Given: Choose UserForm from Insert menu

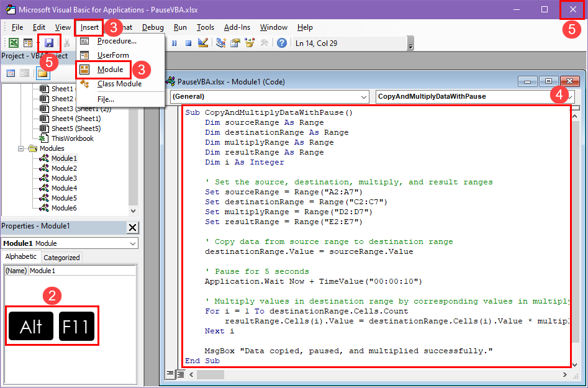Looking at the screenshot, I should coord(120,55).
